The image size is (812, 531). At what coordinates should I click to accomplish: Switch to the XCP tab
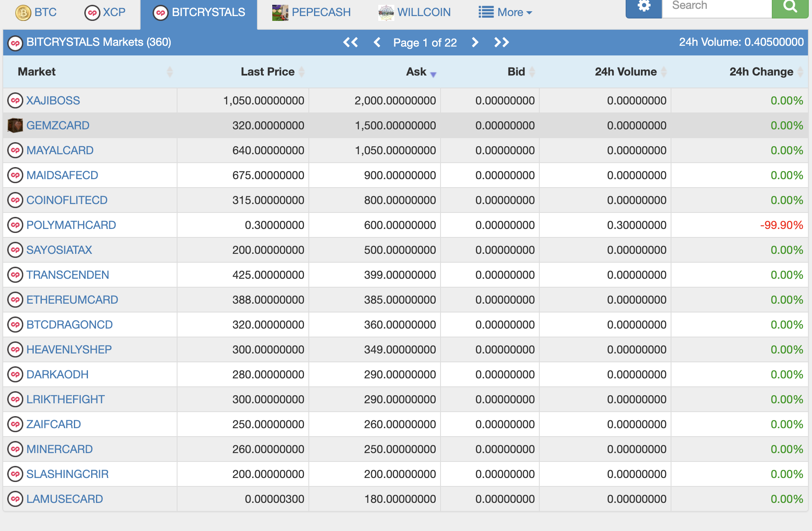point(105,13)
